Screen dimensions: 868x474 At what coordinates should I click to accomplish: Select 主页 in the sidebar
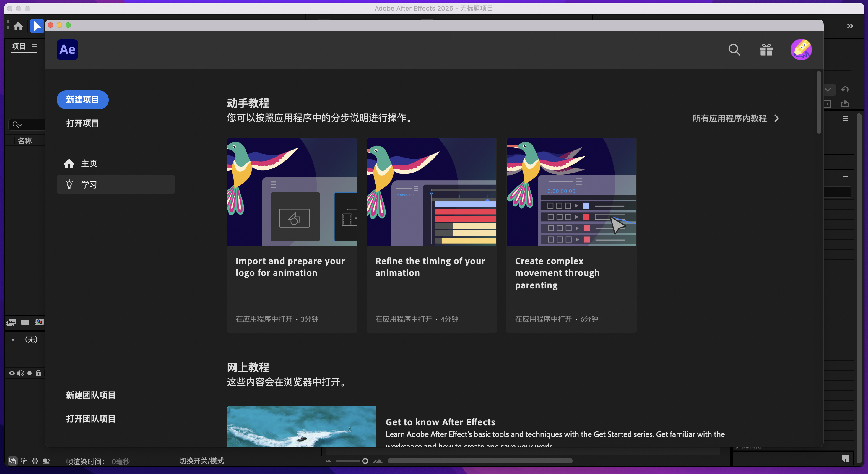point(89,163)
